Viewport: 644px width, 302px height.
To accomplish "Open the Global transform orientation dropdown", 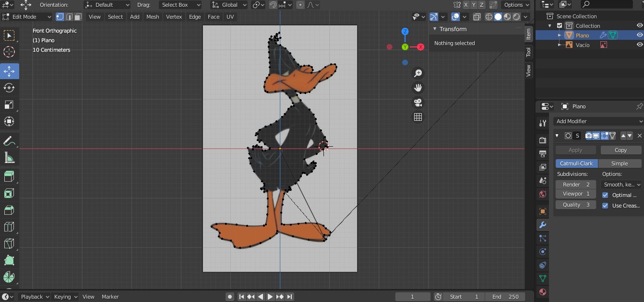I will [x=229, y=5].
